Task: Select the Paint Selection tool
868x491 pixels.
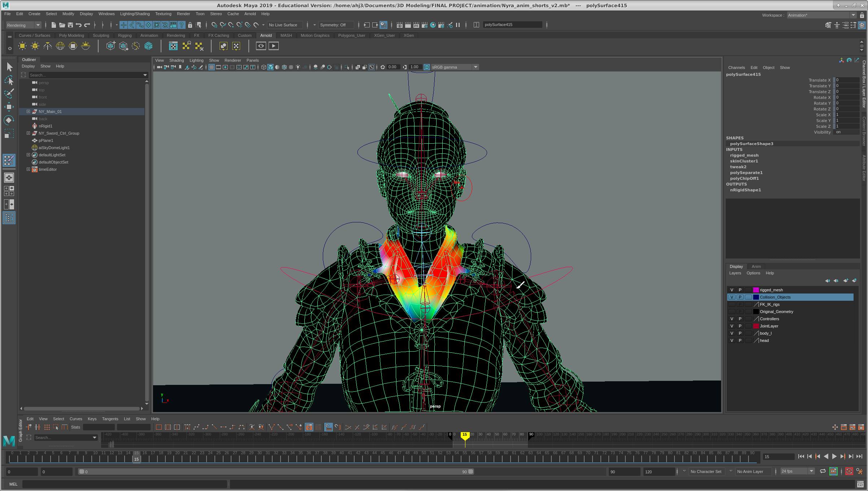Action: (x=9, y=94)
